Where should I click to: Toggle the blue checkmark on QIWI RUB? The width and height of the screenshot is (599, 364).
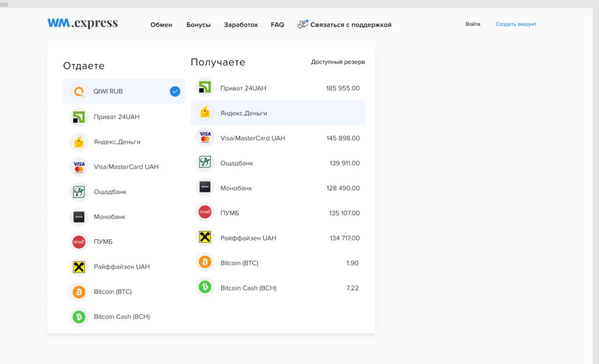tap(175, 92)
